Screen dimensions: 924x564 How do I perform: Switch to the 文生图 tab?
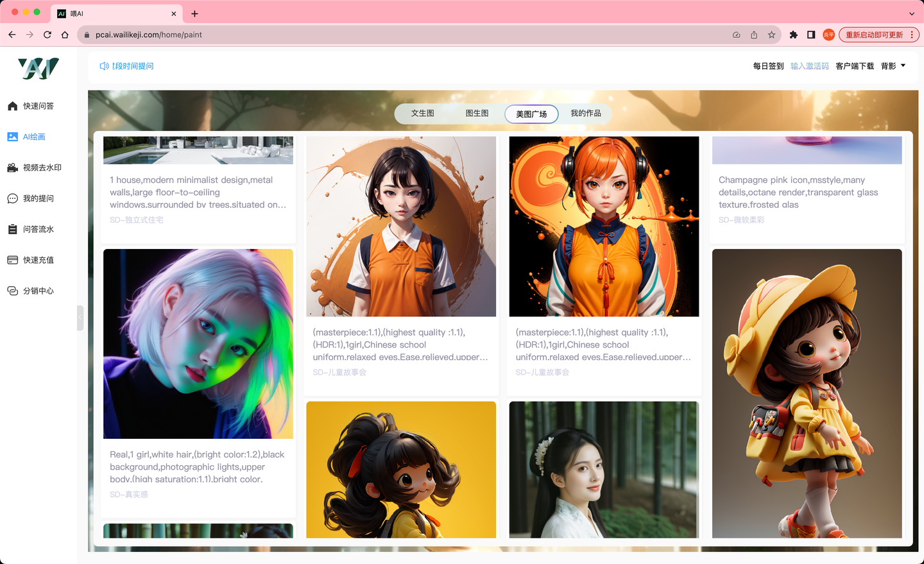pos(423,114)
